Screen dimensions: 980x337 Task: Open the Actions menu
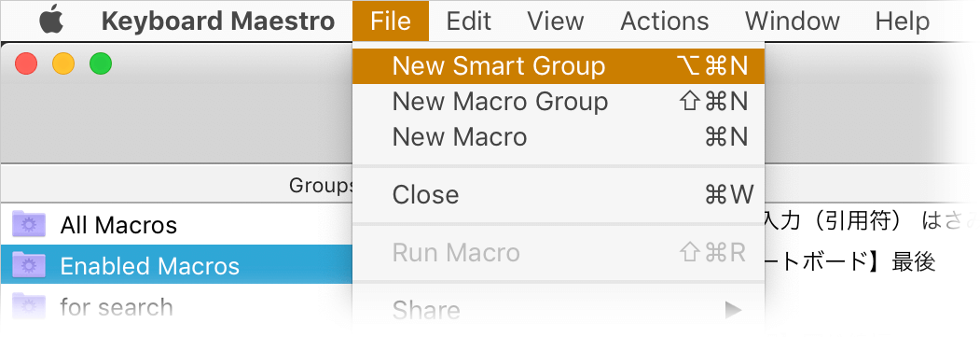pyautogui.click(x=665, y=21)
